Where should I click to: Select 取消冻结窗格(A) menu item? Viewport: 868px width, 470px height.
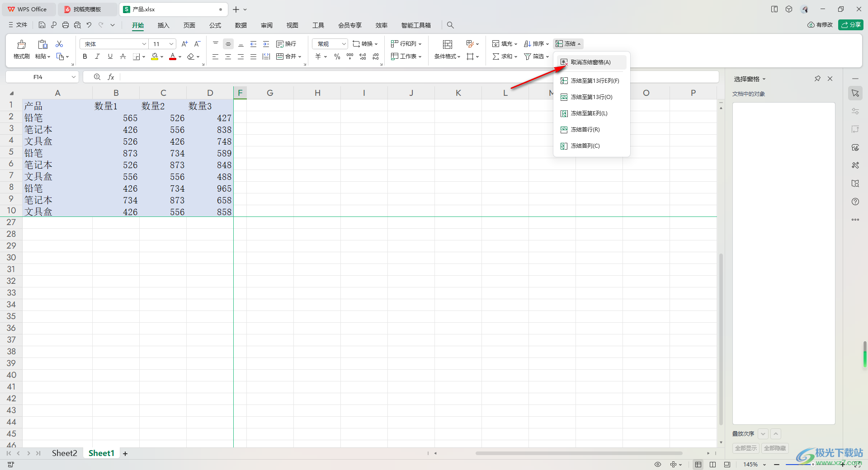(x=591, y=62)
